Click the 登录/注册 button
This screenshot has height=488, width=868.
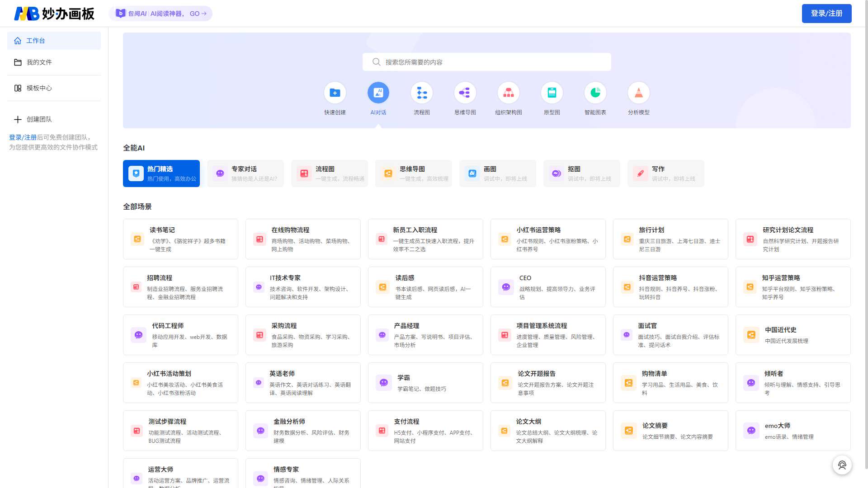826,14
